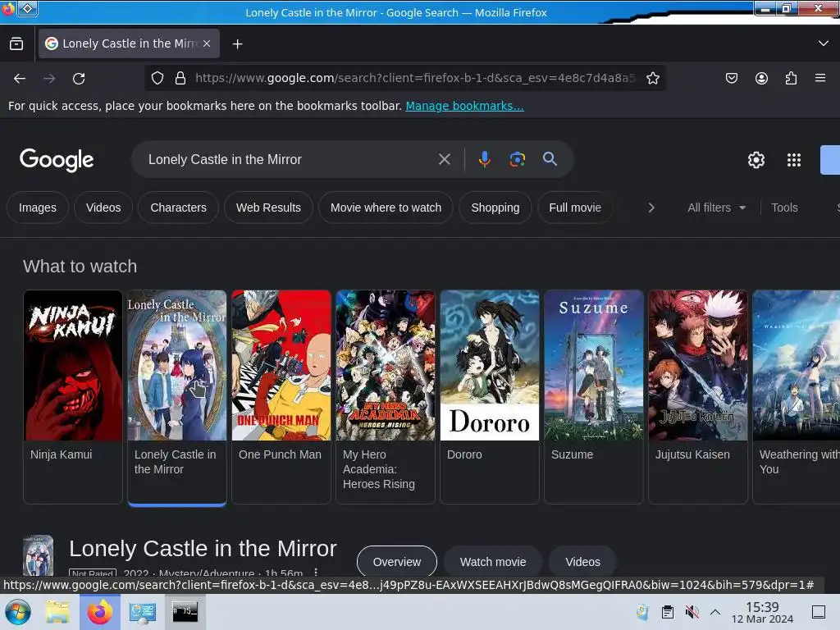Go back to the previous page
The width and height of the screenshot is (840, 630).
[x=20, y=79]
